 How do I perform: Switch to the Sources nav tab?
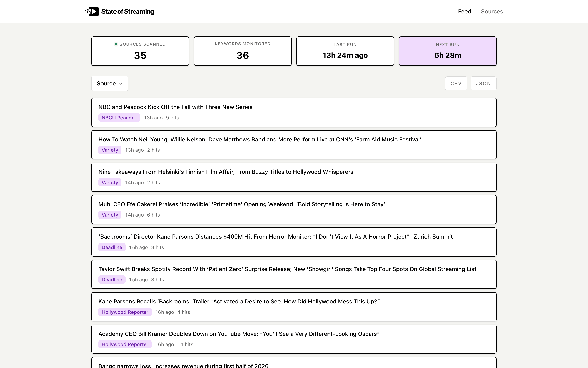[492, 11]
